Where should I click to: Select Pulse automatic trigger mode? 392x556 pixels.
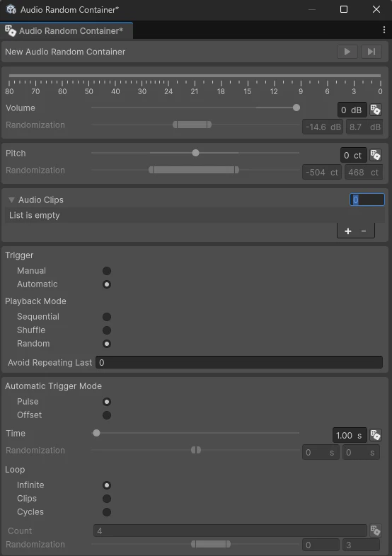107,402
